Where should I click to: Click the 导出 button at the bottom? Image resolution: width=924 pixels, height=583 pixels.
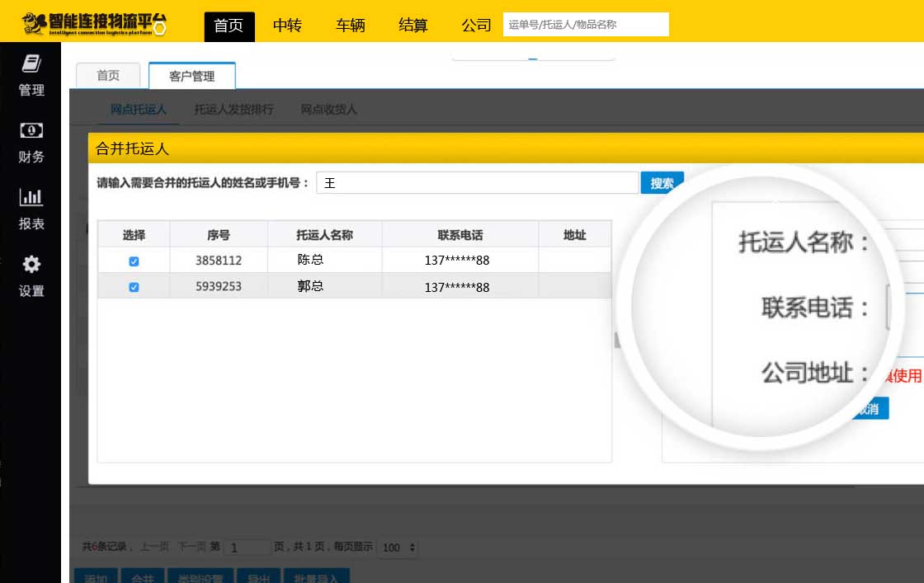click(258, 576)
